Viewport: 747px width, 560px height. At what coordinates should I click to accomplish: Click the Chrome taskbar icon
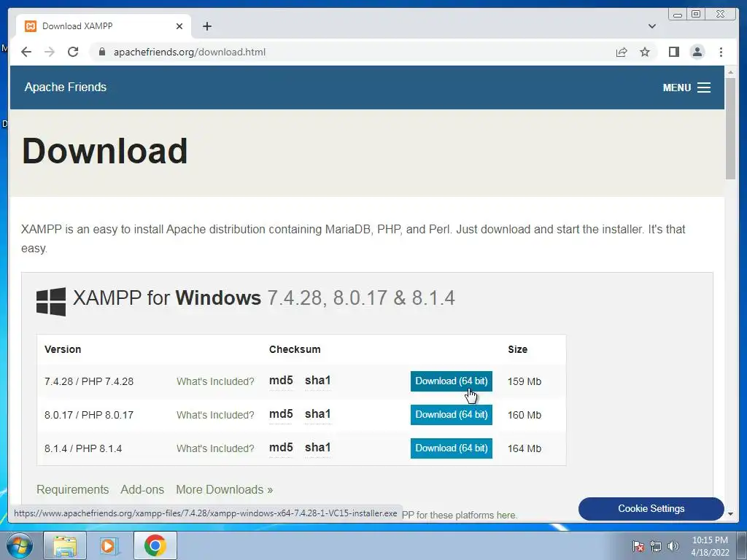click(155, 545)
